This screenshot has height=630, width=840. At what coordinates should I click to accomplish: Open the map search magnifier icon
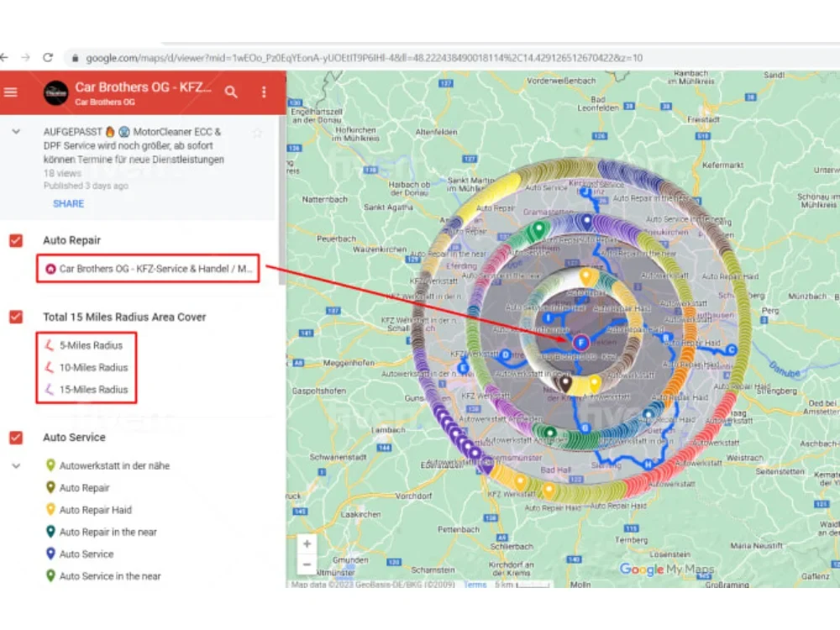pyautogui.click(x=231, y=92)
